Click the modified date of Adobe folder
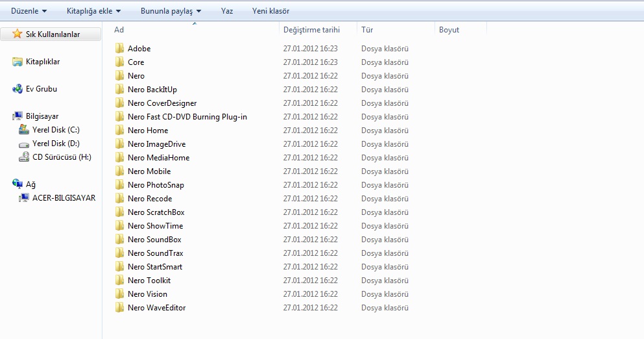Image resolution: width=644 pixels, height=339 pixels. click(x=311, y=49)
